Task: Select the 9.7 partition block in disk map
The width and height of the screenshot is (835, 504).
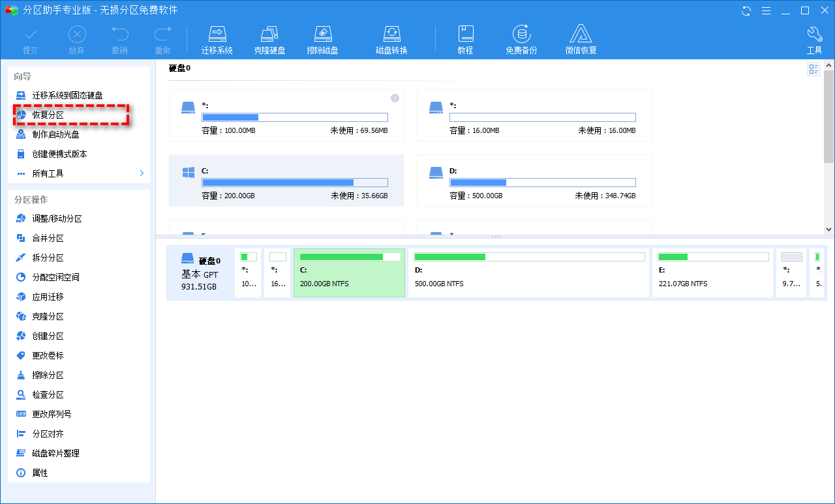Action: (791, 273)
